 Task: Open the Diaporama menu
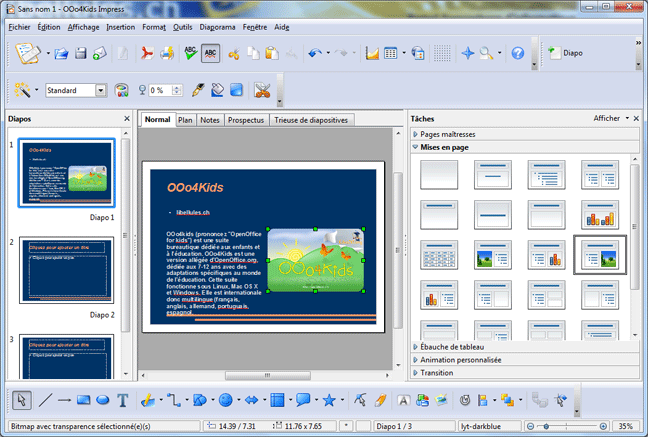tap(217, 27)
